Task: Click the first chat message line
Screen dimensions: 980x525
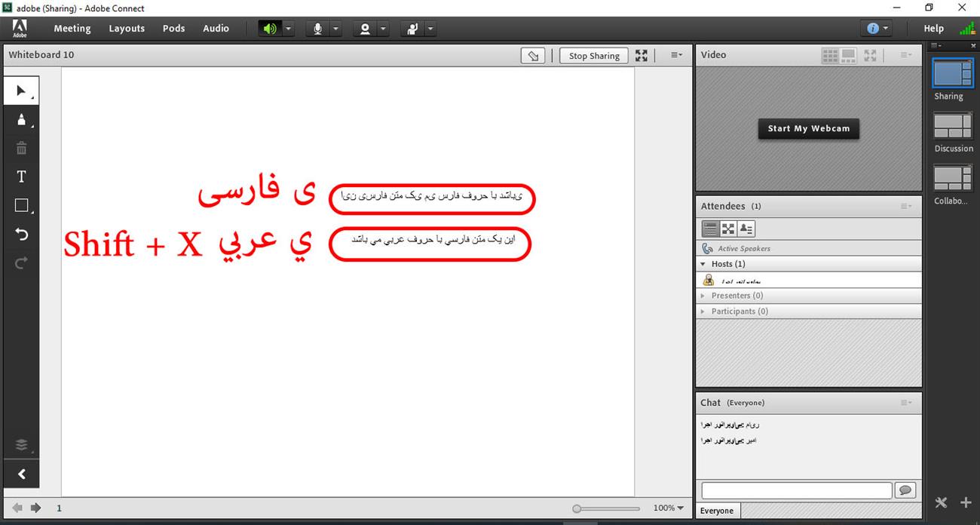Action: point(730,425)
